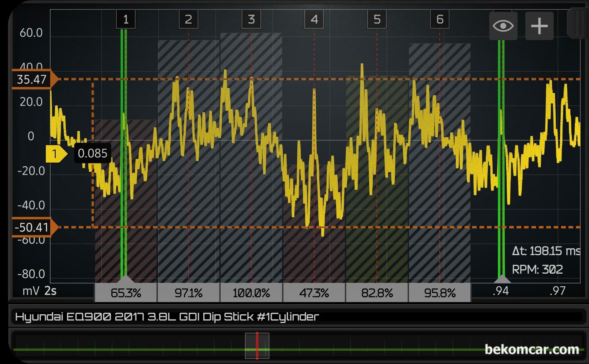Click the 100.0% cylinder result cell

pyautogui.click(x=251, y=293)
